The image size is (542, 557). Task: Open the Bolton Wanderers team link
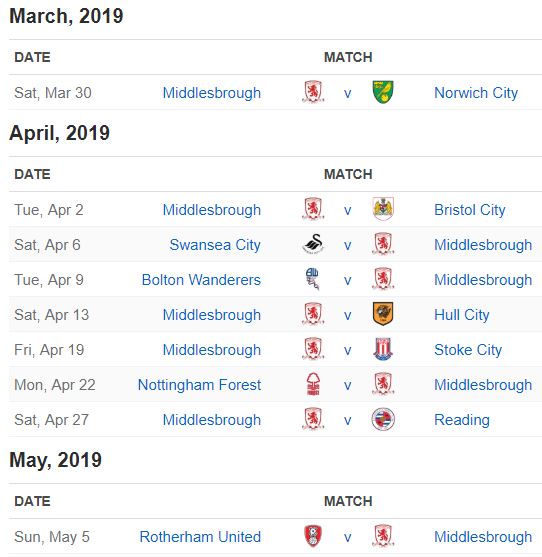coord(201,280)
